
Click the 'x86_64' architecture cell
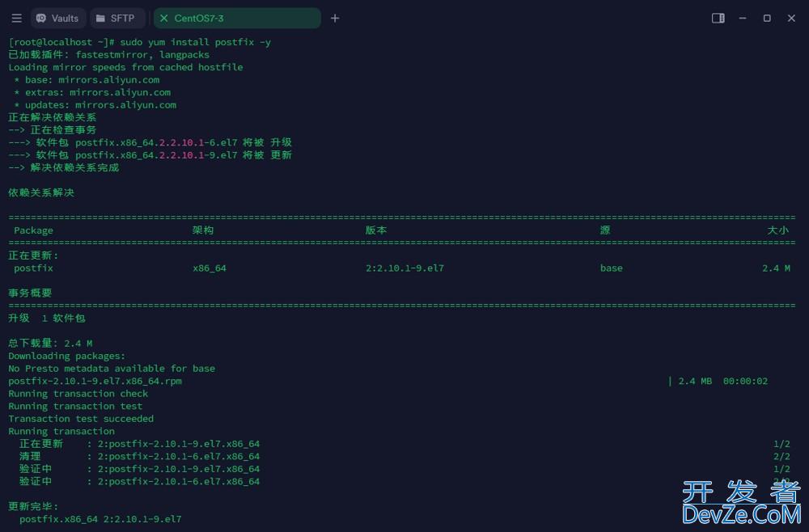(x=210, y=268)
